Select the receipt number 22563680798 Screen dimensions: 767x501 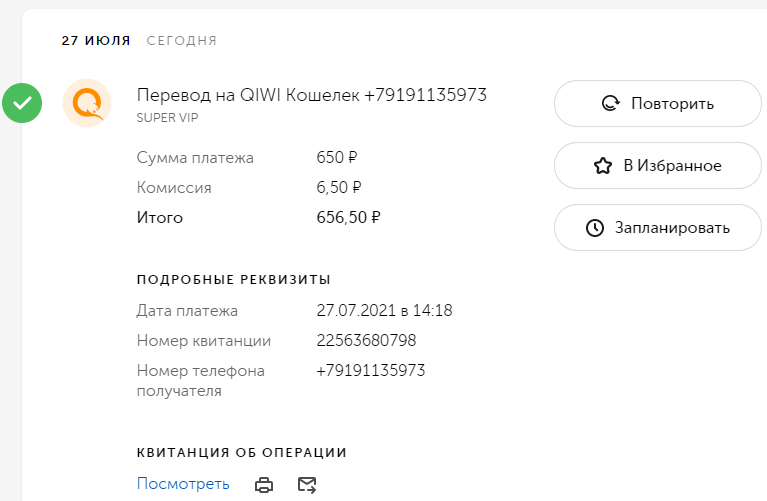(366, 341)
